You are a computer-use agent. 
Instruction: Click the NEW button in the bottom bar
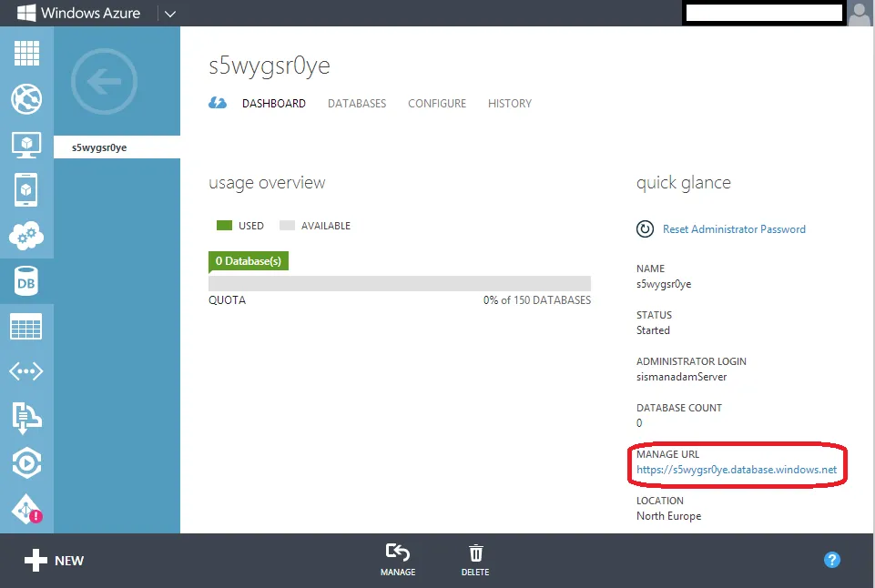pyautogui.click(x=54, y=560)
